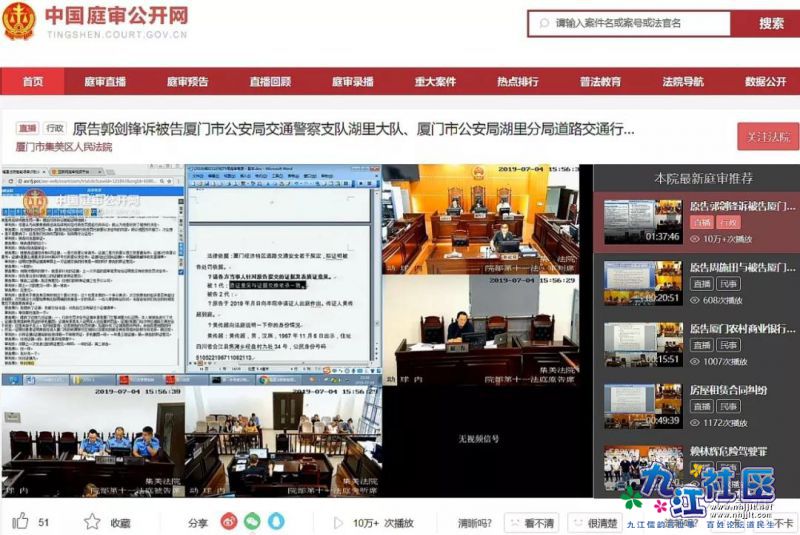Click the 1007次播放 view count
Screen dimensions: 800x535
724,361
